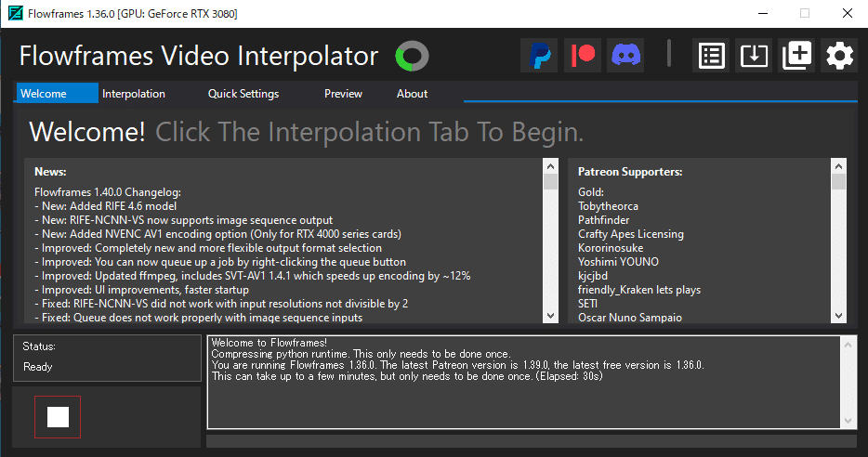This screenshot has height=457, width=868.
Task: Click the Flowframes app icon in title bar
Action: click(x=16, y=13)
